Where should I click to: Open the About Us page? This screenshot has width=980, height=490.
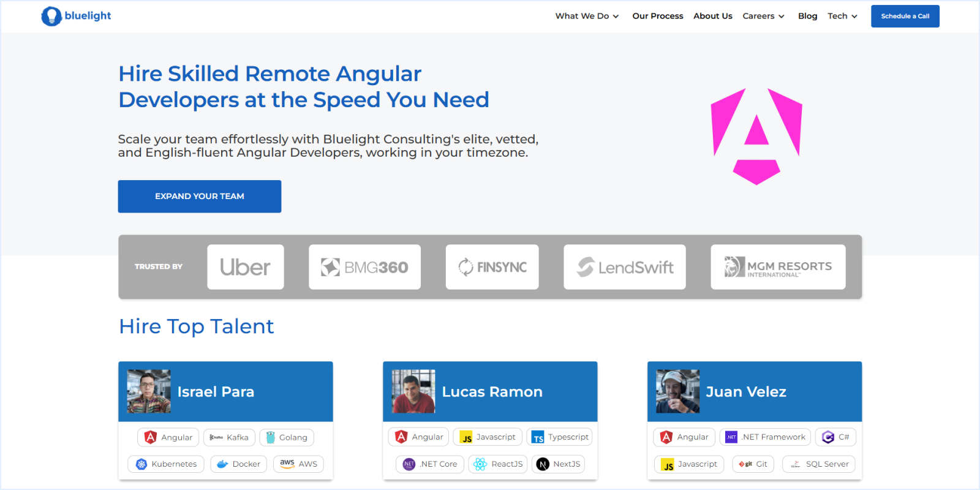pos(712,17)
